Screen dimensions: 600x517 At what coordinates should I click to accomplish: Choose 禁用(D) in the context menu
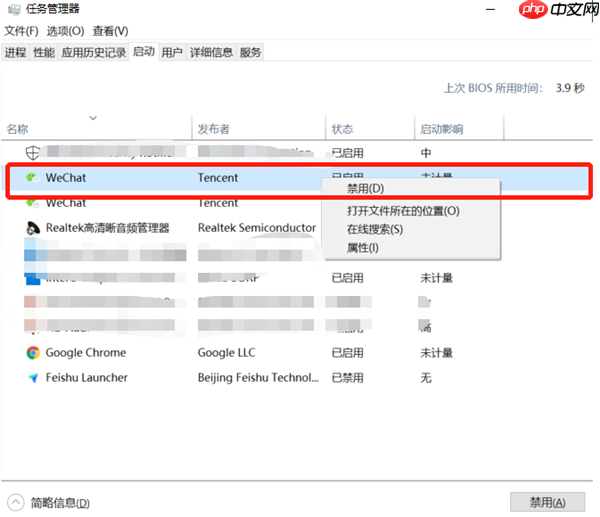pyautogui.click(x=411, y=188)
